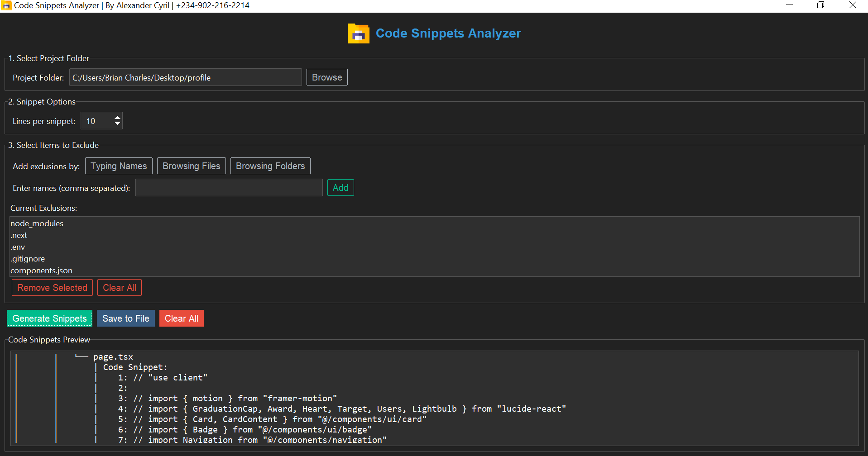Click the Remove Selected button

click(x=52, y=288)
